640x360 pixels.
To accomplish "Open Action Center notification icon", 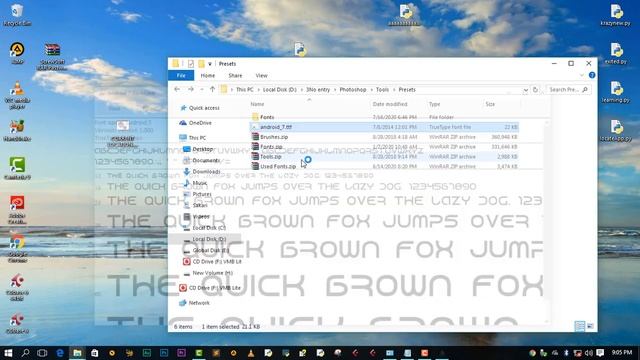I will click(600, 353).
